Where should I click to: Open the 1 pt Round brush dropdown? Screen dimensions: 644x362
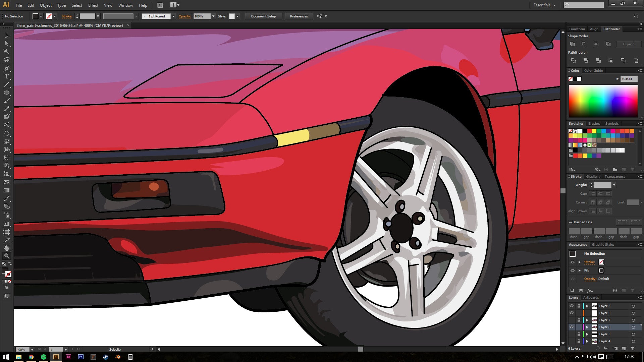173,16
